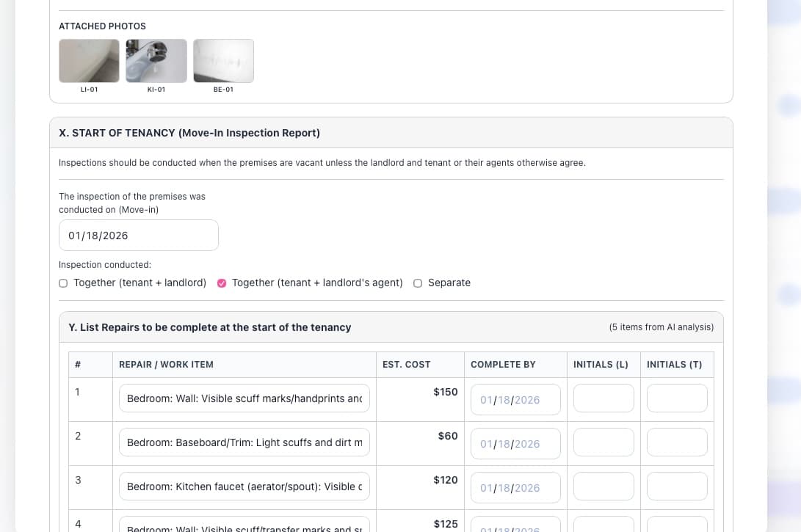The width and height of the screenshot is (801, 532).
Task: Click Complete By date for repair 1
Action: point(515,400)
